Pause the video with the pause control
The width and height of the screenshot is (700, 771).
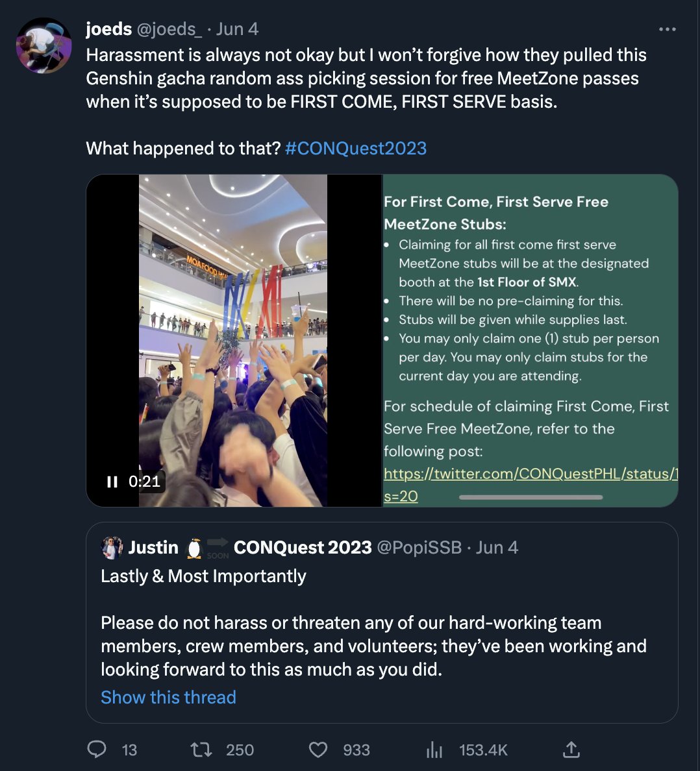pyautogui.click(x=112, y=482)
